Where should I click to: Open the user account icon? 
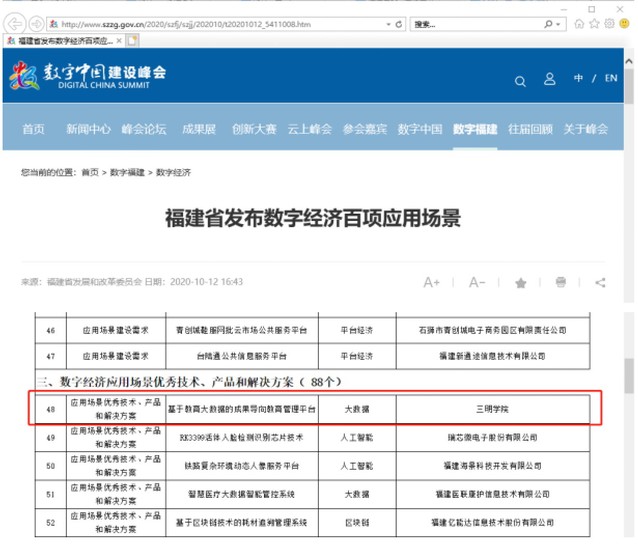point(549,80)
